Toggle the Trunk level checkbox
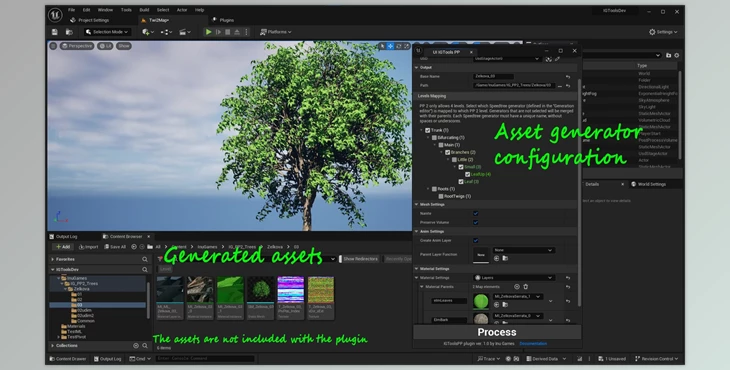 tap(427, 130)
